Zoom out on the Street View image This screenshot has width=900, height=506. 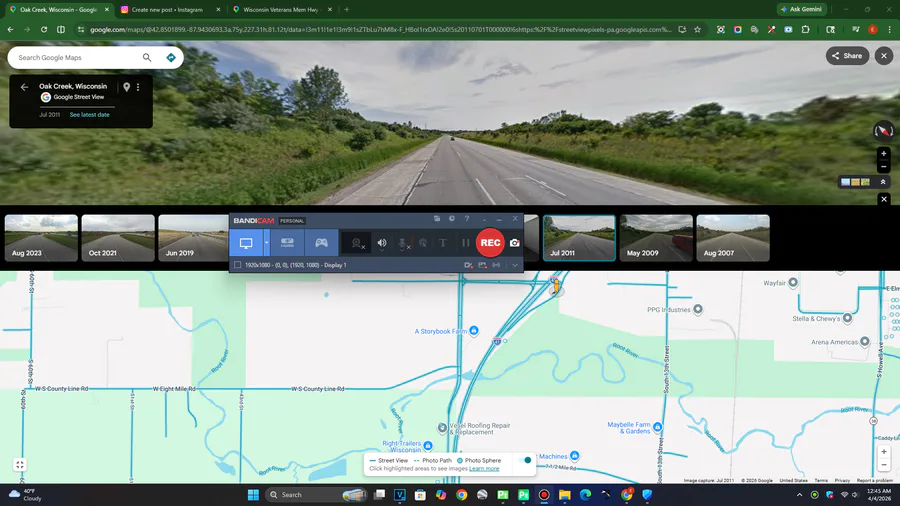(884, 167)
